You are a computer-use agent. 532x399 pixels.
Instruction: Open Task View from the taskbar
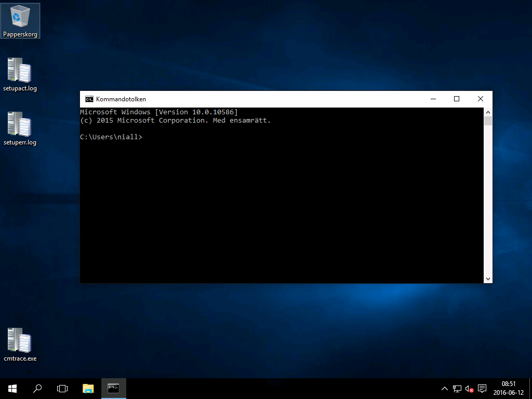(x=62, y=389)
